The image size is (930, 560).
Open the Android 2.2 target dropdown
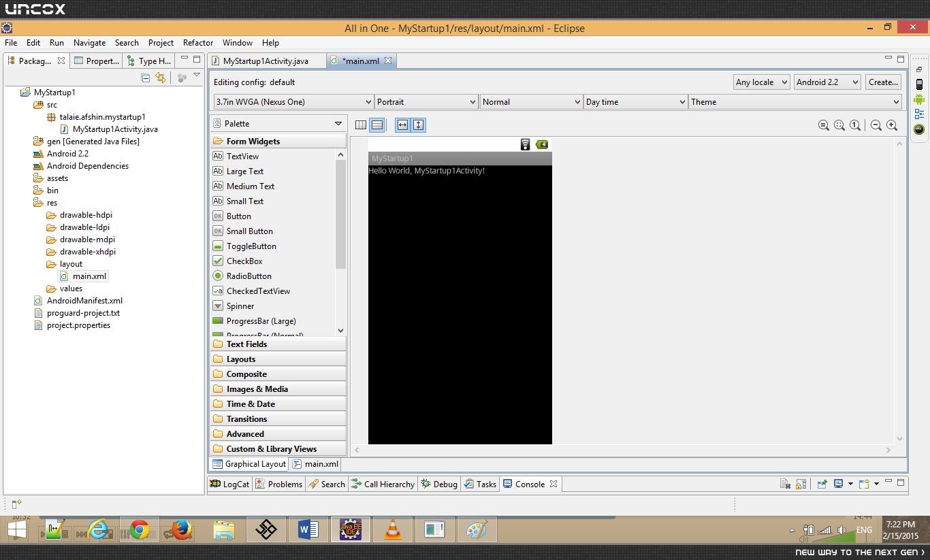click(827, 82)
